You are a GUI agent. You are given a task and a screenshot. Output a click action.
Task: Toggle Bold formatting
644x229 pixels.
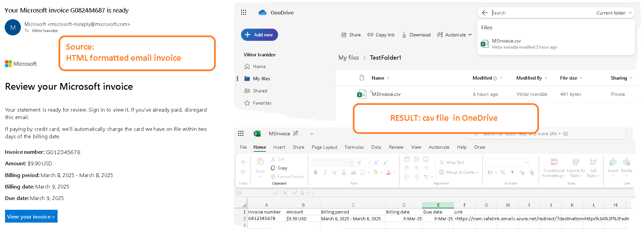(x=315, y=172)
